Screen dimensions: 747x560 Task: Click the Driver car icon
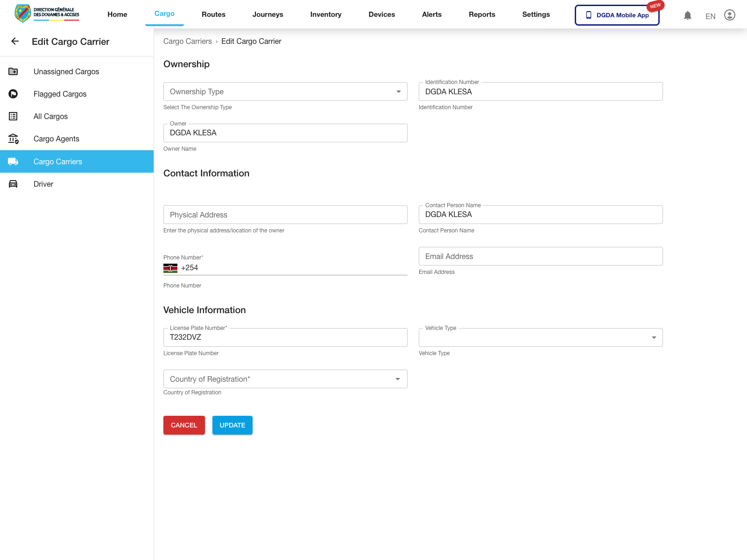(x=13, y=184)
